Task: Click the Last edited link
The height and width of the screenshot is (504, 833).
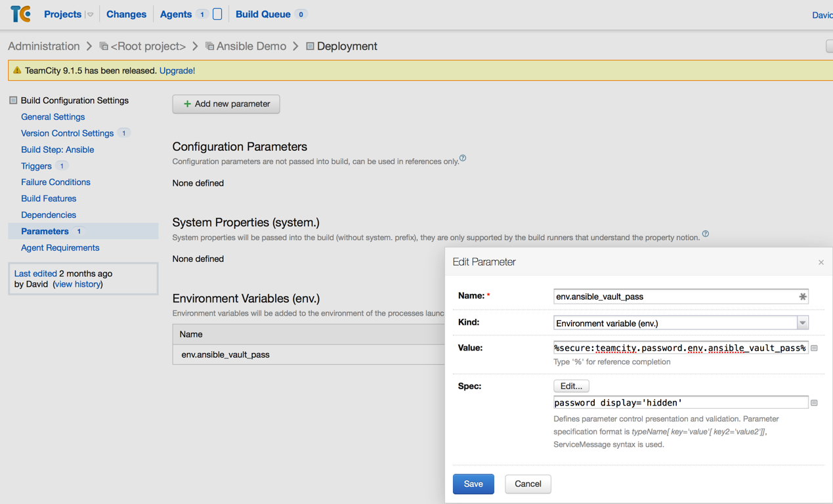Action: point(35,273)
